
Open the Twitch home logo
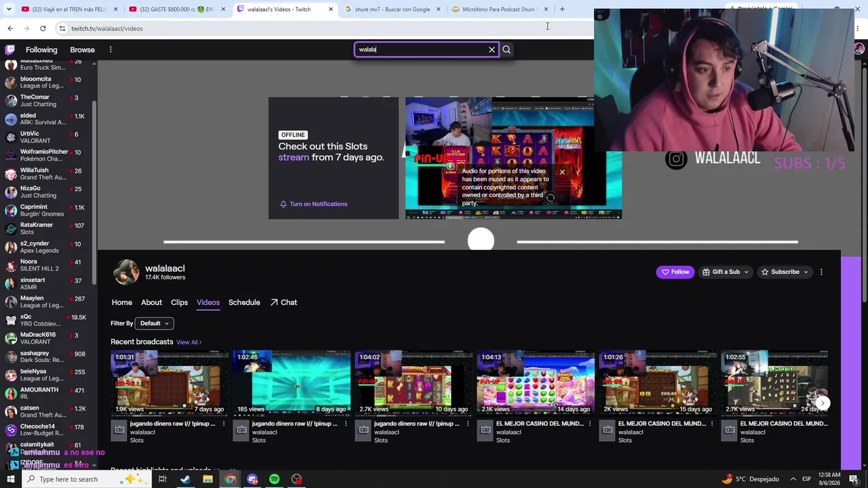[10, 49]
